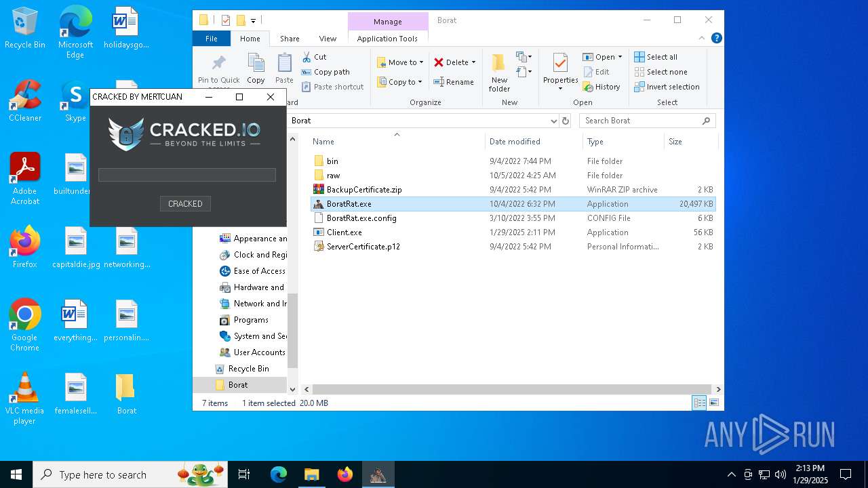Click the text field in the cracked dialog
Screen dimensions: 868x488
[187, 175]
